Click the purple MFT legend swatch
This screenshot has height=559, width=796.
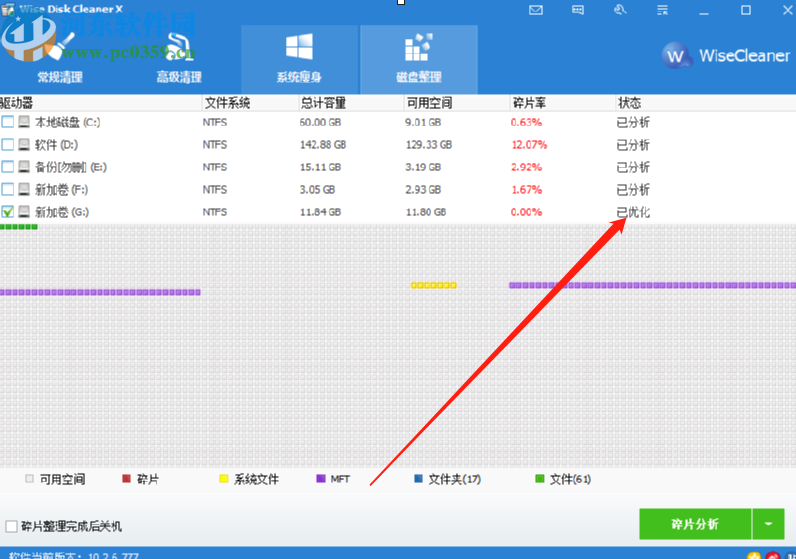320,479
